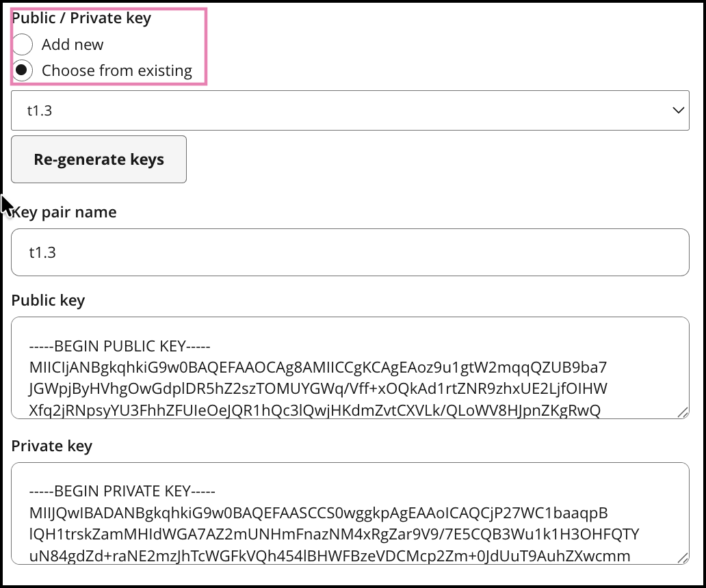Click the dropdown chevron arrow

[x=678, y=110]
